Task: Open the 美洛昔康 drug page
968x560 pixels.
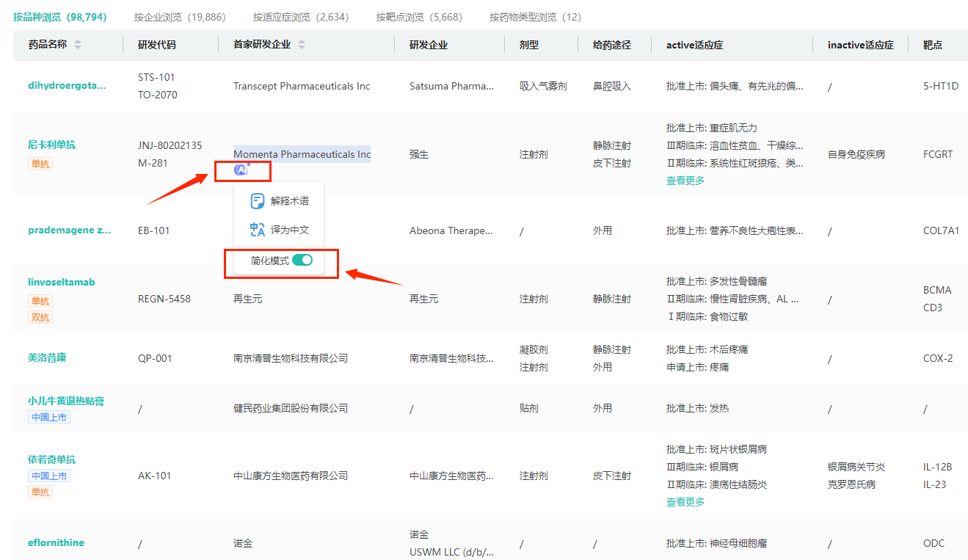Action: 47,358
